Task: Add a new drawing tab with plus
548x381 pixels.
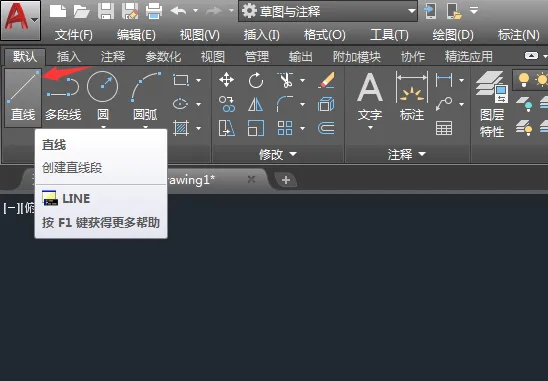Action: (x=286, y=180)
